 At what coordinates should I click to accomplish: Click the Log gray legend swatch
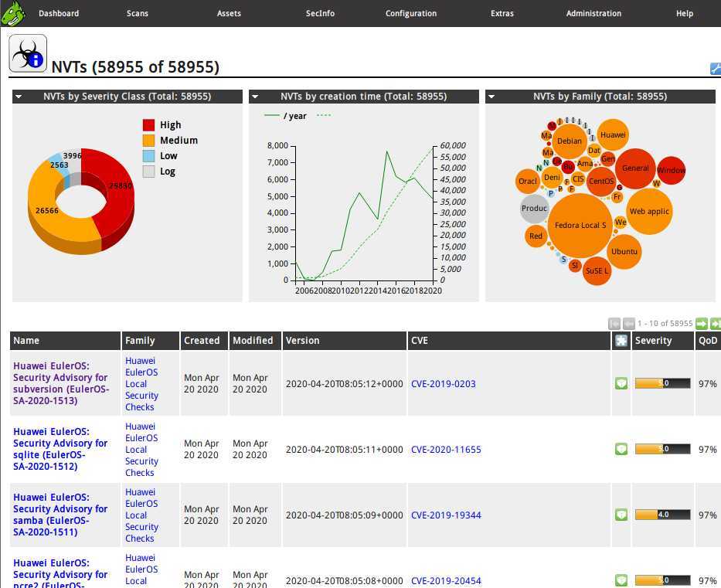point(148,172)
